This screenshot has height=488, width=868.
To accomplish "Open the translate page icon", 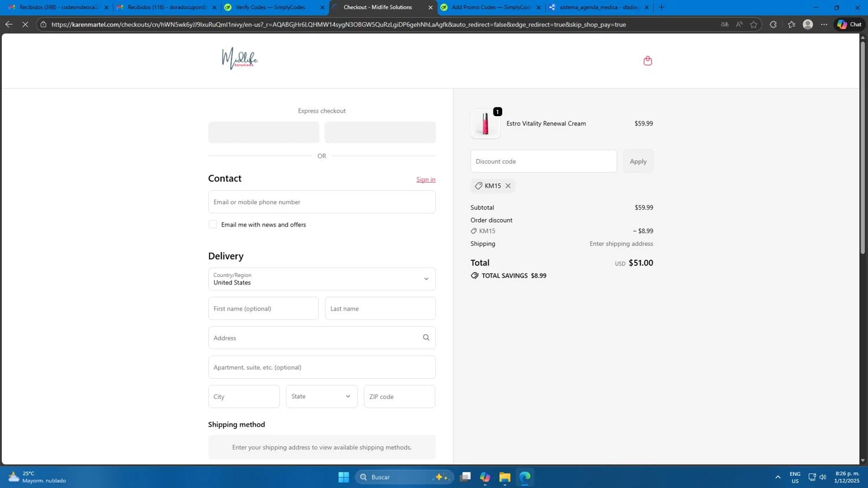I will pyautogui.click(x=724, y=24).
